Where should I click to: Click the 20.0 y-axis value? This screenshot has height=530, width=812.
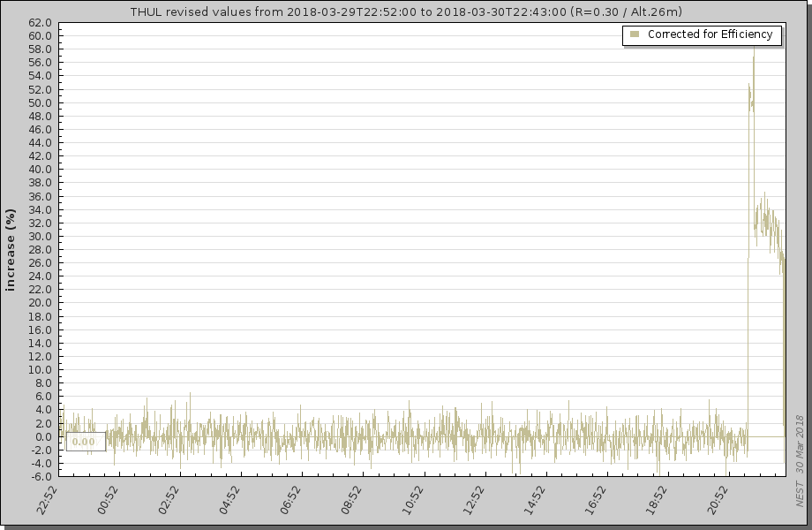pyautogui.click(x=41, y=303)
